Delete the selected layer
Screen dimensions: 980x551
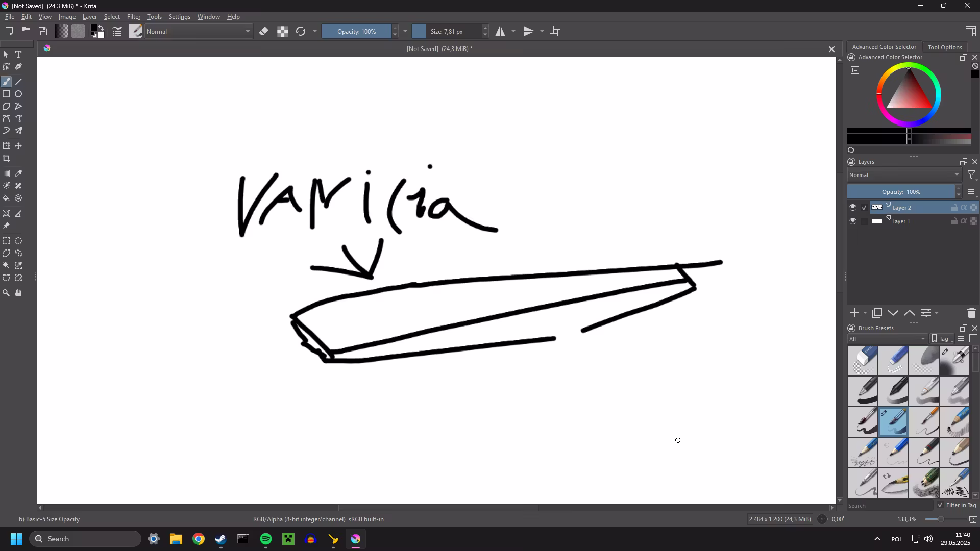coord(971,313)
